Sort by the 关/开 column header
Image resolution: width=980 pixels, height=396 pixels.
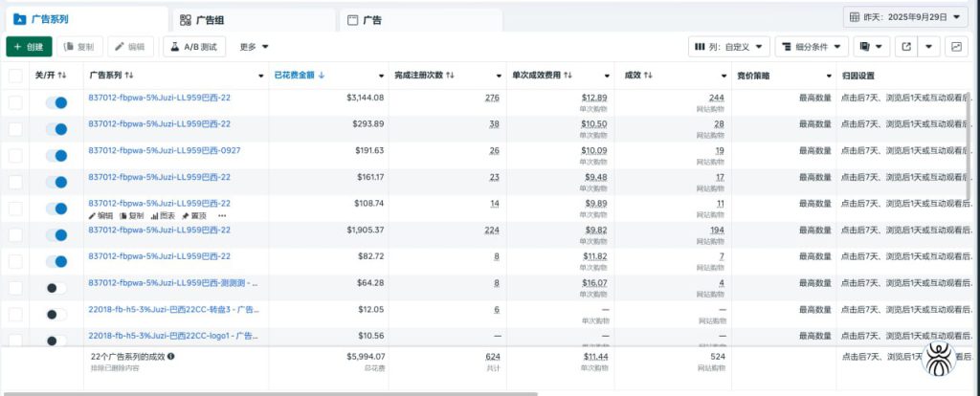point(51,76)
